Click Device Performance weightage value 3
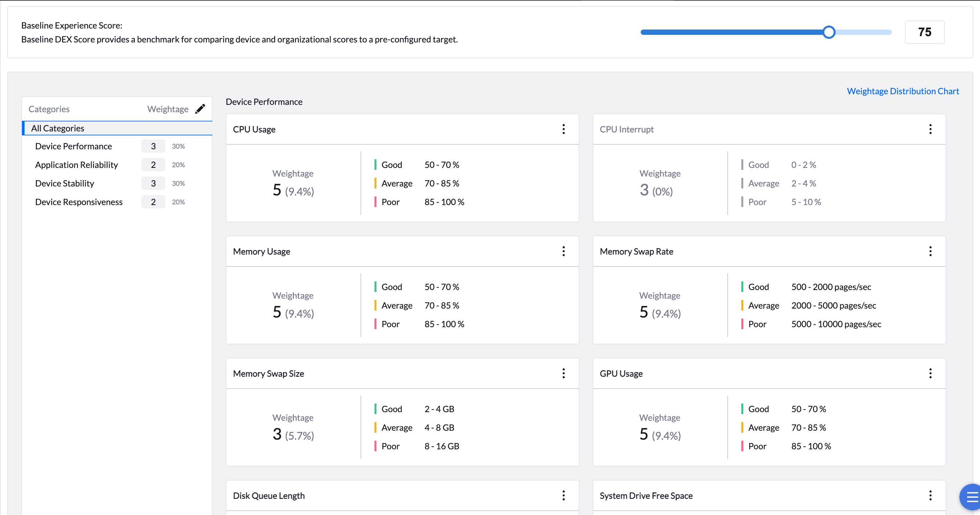 pyautogui.click(x=153, y=146)
